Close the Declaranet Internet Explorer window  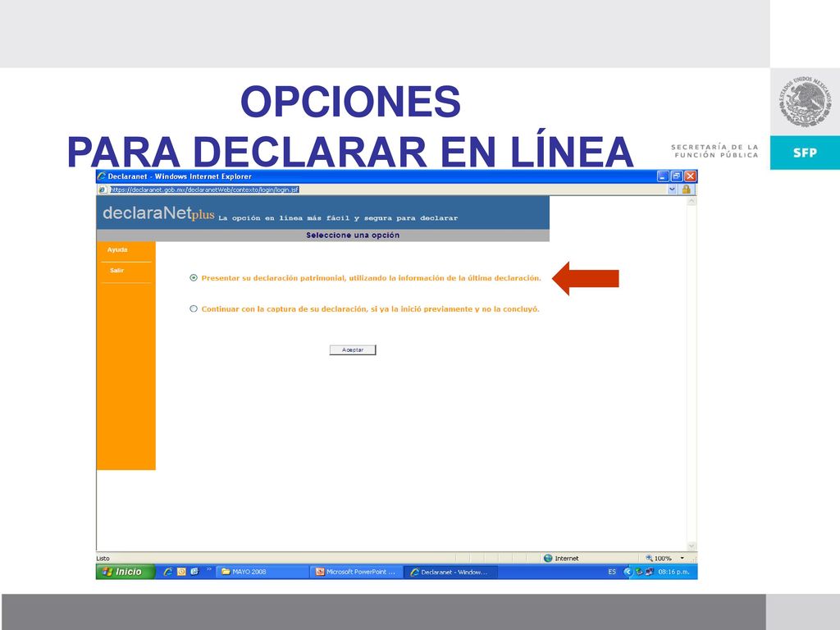click(x=691, y=176)
